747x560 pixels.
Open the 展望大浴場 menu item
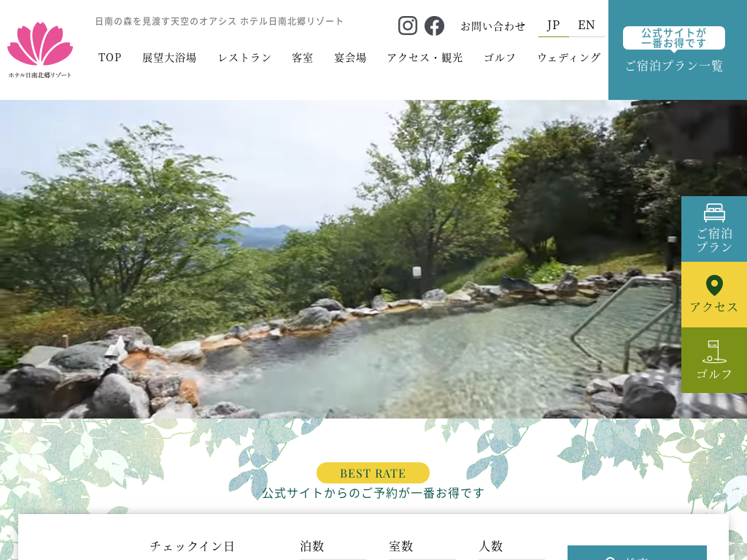pos(169,58)
